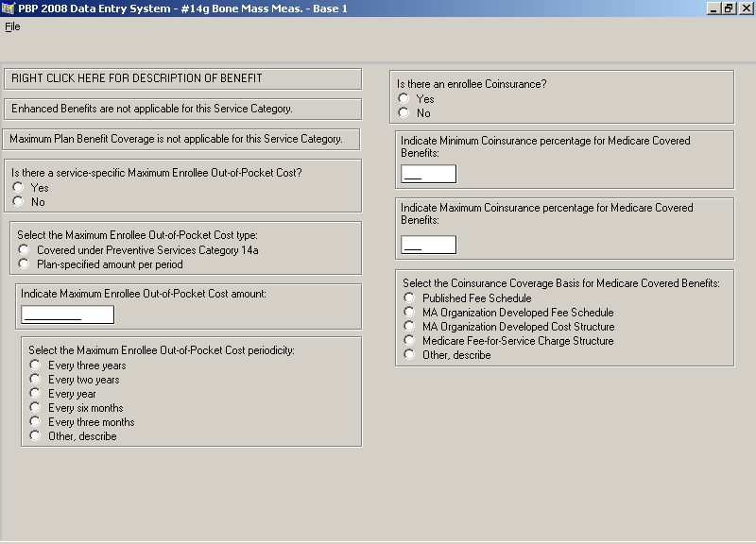Choose Plan-specified amount per period option
Viewport: 756px width, 544px height.
[x=24, y=264]
